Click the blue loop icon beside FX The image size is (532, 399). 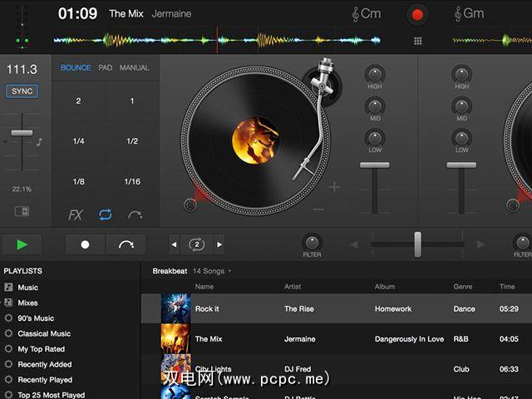click(x=105, y=214)
